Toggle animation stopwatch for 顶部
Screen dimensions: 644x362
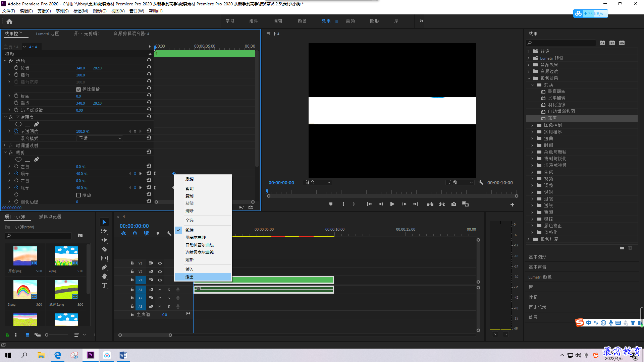pyautogui.click(x=16, y=173)
